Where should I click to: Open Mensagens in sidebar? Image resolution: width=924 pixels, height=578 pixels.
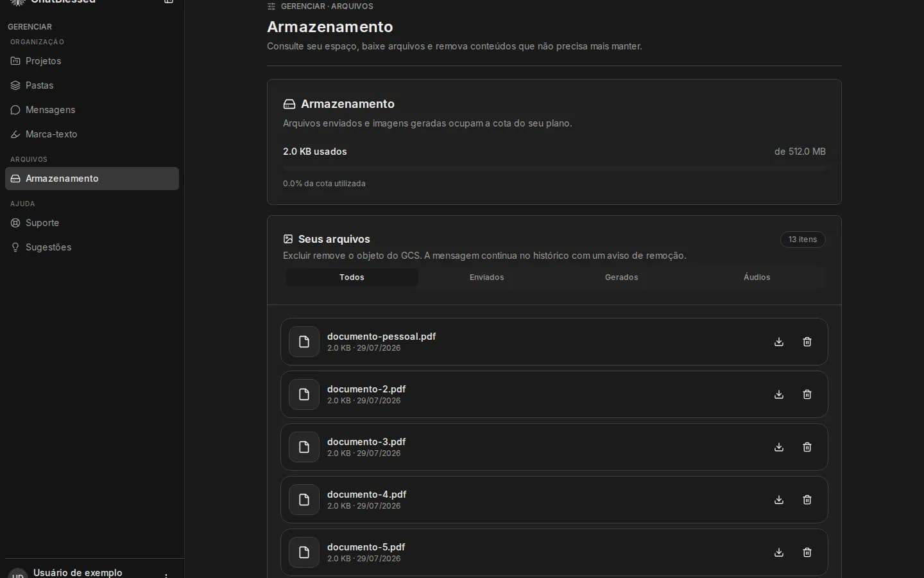[92, 110]
